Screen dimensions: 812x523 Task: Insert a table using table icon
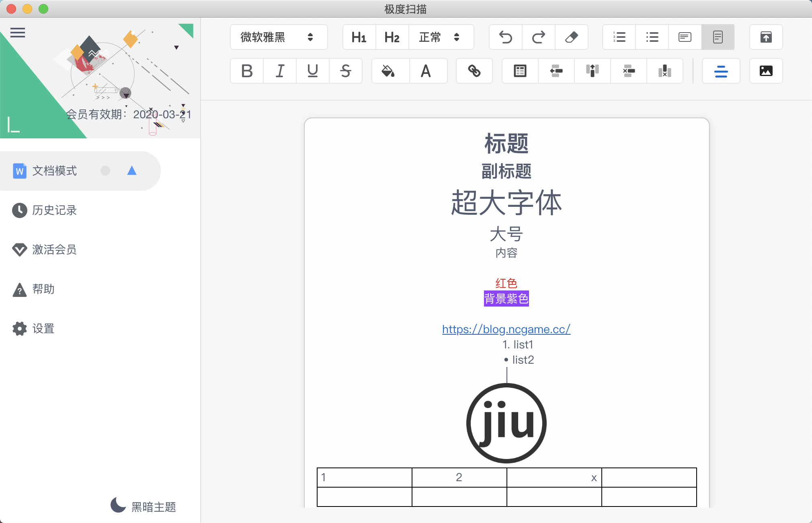[520, 71]
